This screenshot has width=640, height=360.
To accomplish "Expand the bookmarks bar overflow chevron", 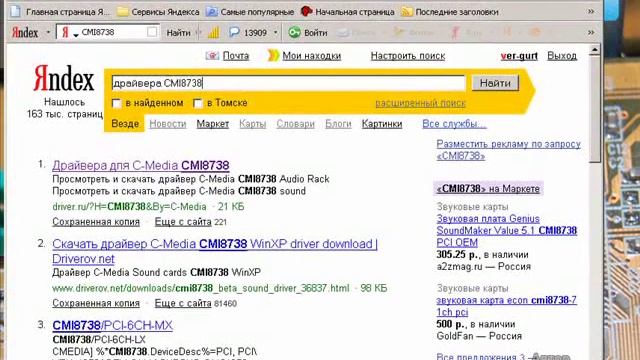I will 591,11.
